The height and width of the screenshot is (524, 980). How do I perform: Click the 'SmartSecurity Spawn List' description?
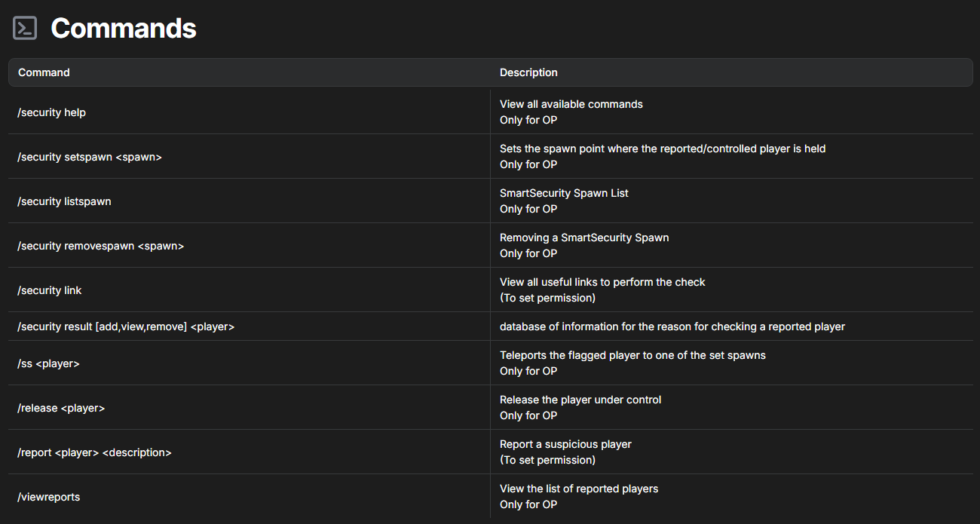[564, 193]
